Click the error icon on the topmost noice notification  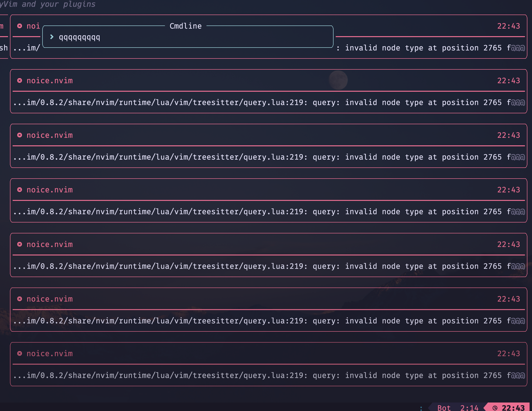pos(20,26)
